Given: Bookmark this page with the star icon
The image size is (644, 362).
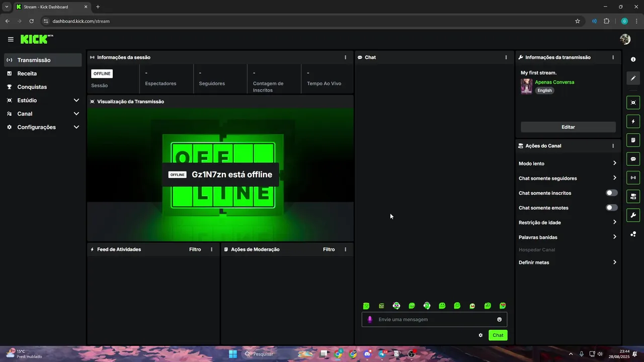Looking at the screenshot, I should [578, 21].
